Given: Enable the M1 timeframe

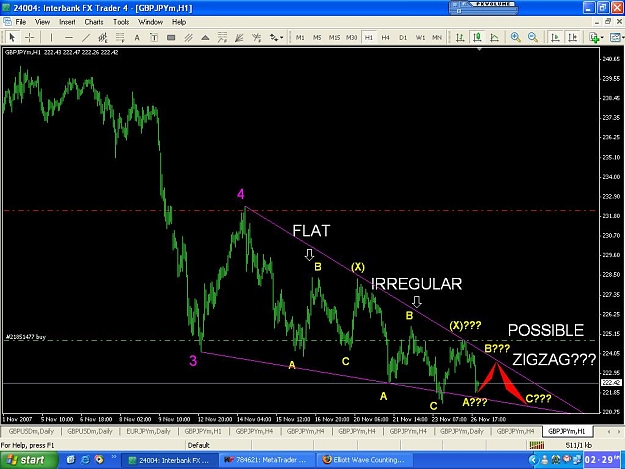Looking at the screenshot, I should point(300,37).
